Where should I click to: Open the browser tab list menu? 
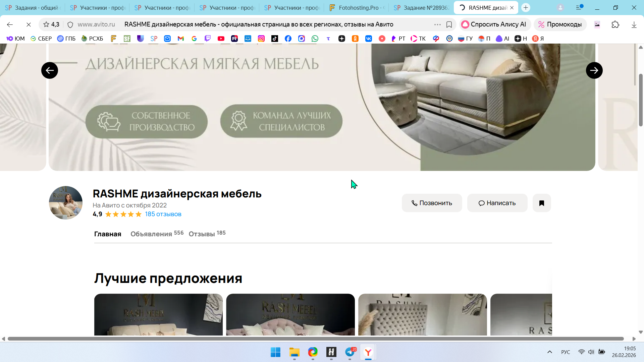[579, 7]
